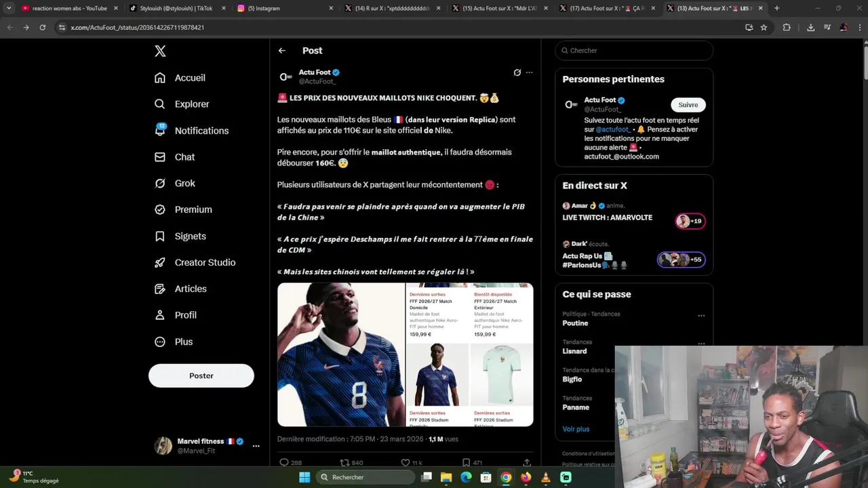The image size is (868, 488).
Task: Go back with the Post arrow
Action: (282, 51)
